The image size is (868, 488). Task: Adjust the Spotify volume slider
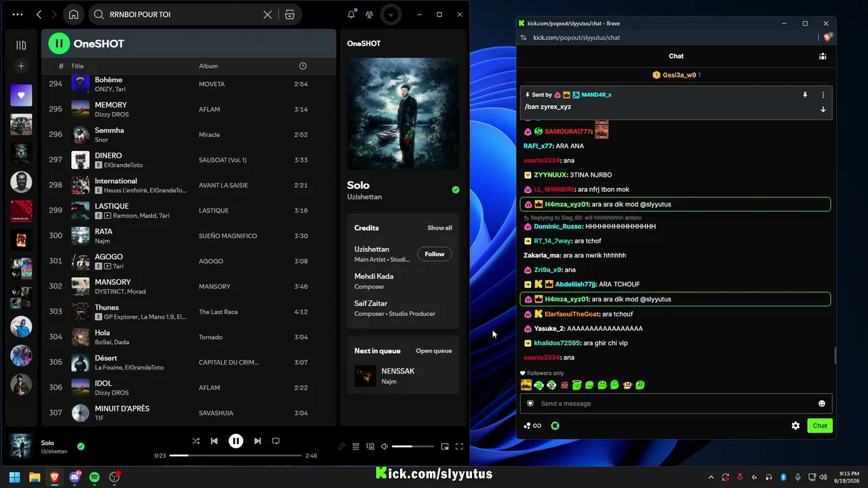[x=412, y=447]
